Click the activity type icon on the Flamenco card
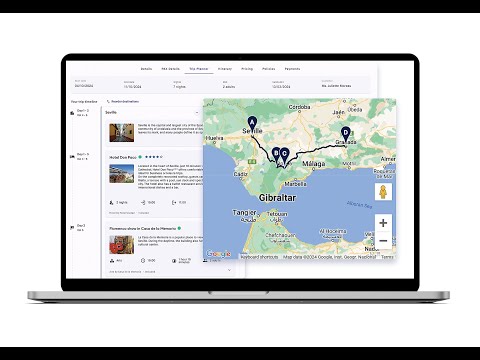The width and height of the screenshot is (480, 360). [x=112, y=260]
